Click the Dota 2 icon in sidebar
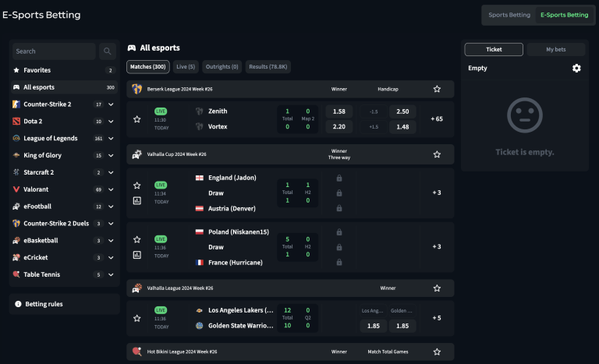This screenshot has height=364, width=599. [x=16, y=122]
